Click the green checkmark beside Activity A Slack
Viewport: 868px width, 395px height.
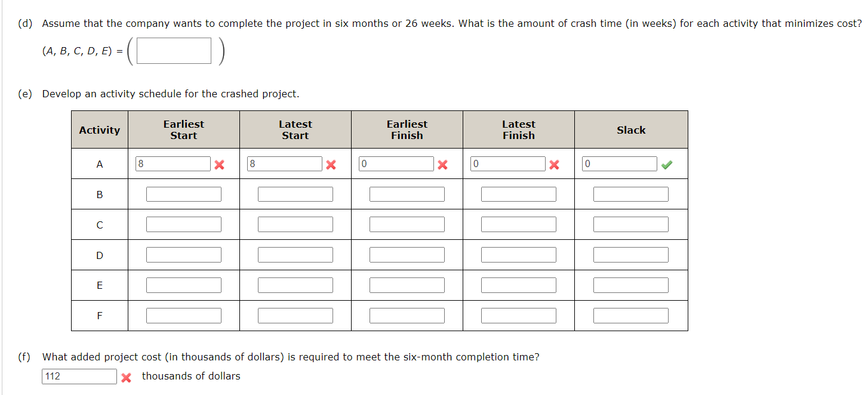[668, 163]
